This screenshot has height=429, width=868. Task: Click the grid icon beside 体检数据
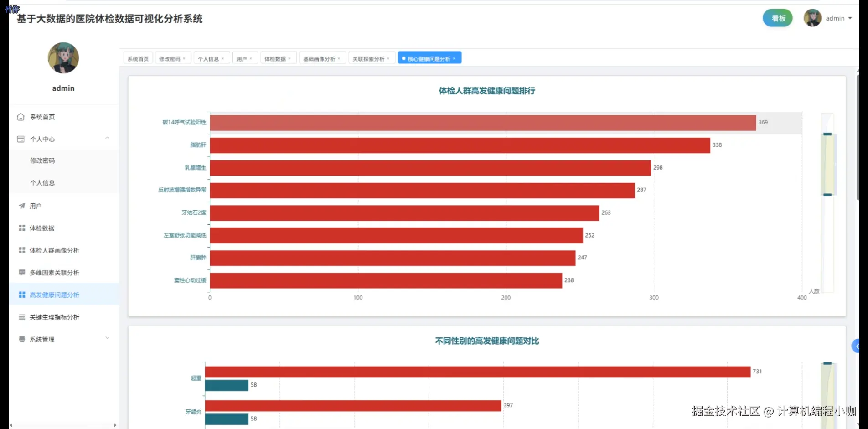point(22,228)
